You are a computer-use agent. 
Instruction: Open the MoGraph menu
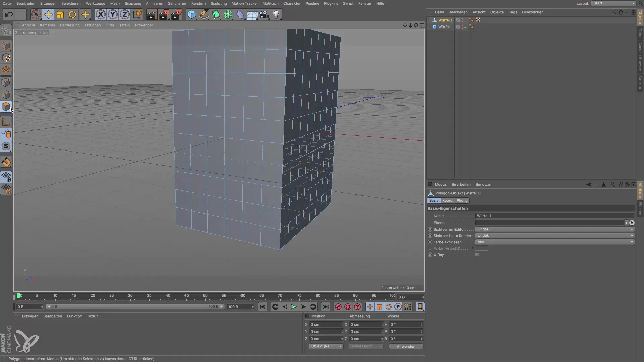pos(270,3)
